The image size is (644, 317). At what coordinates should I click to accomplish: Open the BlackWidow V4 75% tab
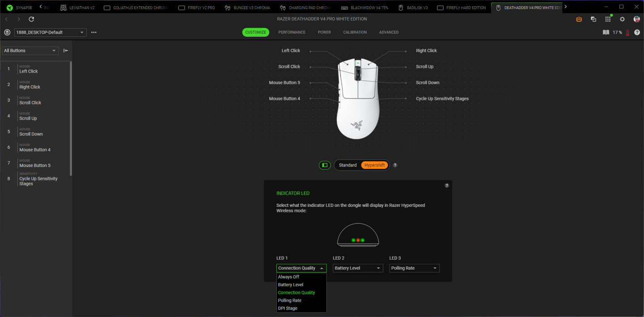pyautogui.click(x=364, y=8)
